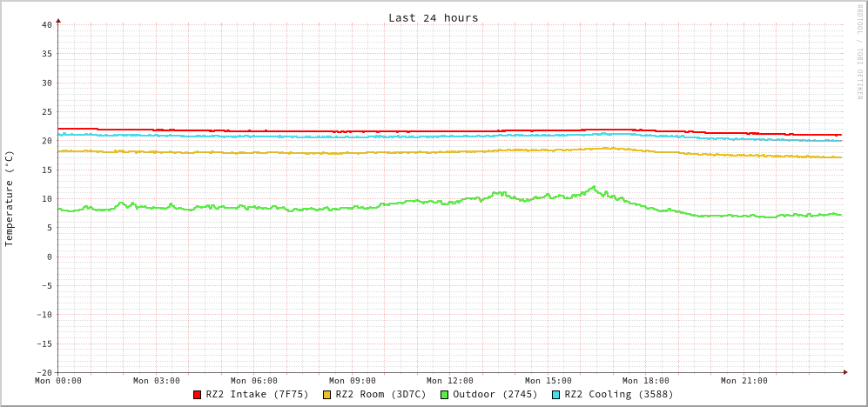This screenshot has width=868, height=407.
Task: Select the RZ2 Room (3D7C) legend label
Action: (x=380, y=395)
